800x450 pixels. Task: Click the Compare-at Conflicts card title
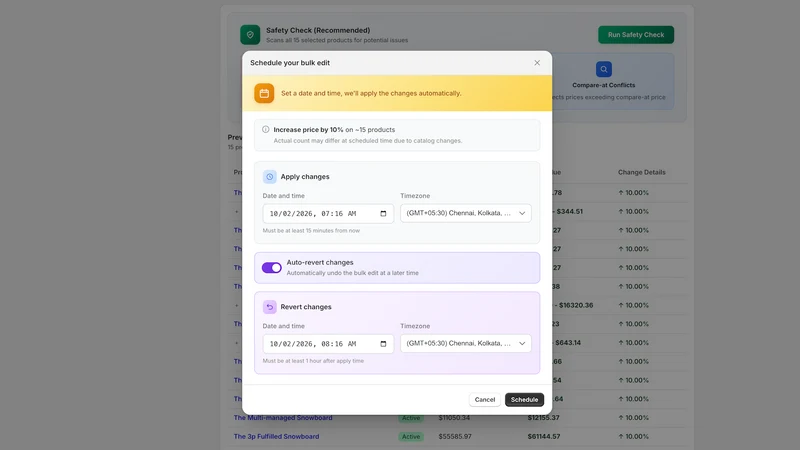[x=604, y=85]
